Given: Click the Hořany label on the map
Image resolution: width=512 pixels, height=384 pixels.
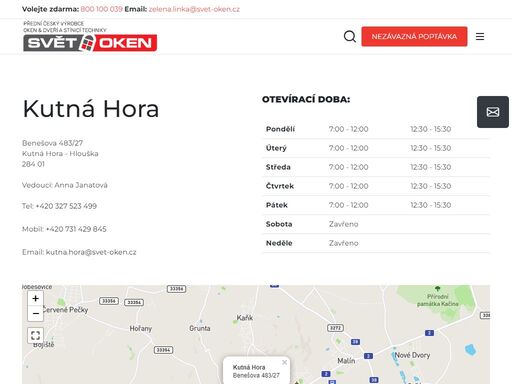Looking at the screenshot, I should [x=141, y=328].
